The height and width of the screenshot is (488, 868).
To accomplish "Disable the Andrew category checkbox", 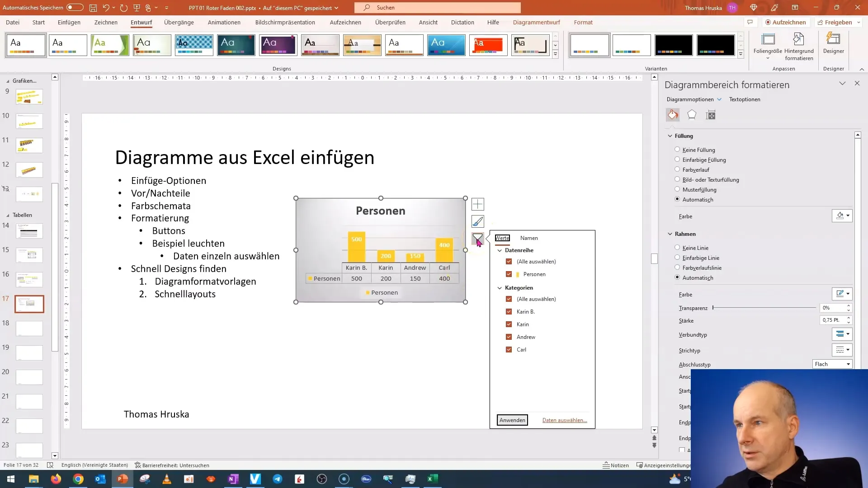I will click(x=509, y=337).
